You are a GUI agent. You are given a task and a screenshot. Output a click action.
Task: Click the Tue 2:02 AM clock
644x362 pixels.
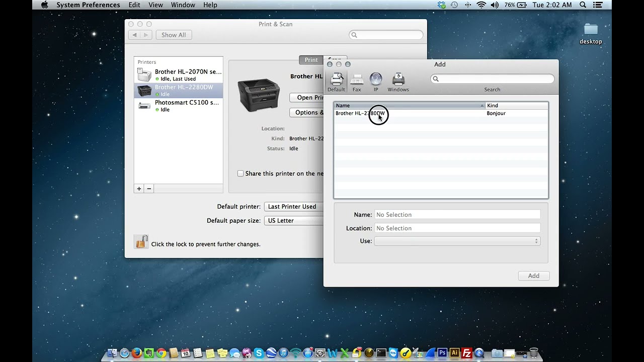tap(552, 5)
